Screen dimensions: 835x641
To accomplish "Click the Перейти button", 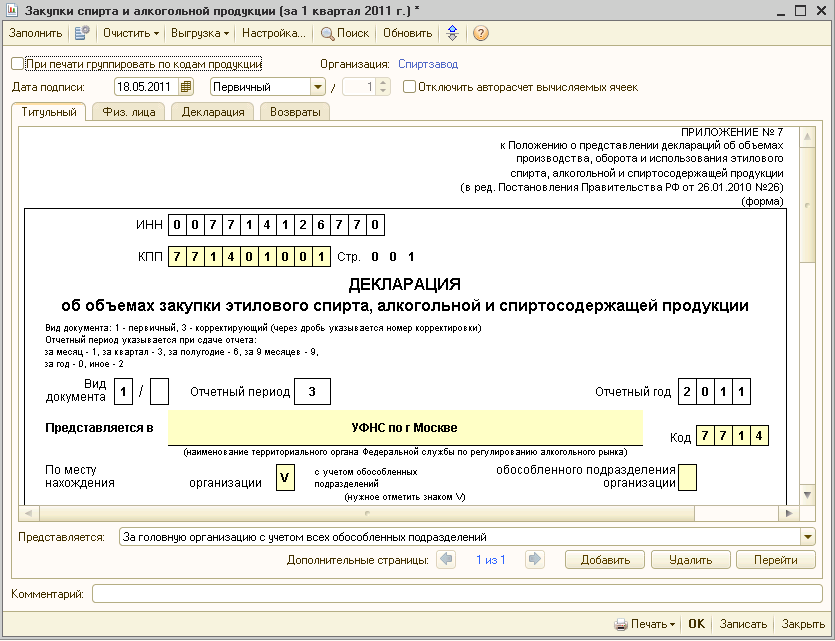I will coord(775,560).
